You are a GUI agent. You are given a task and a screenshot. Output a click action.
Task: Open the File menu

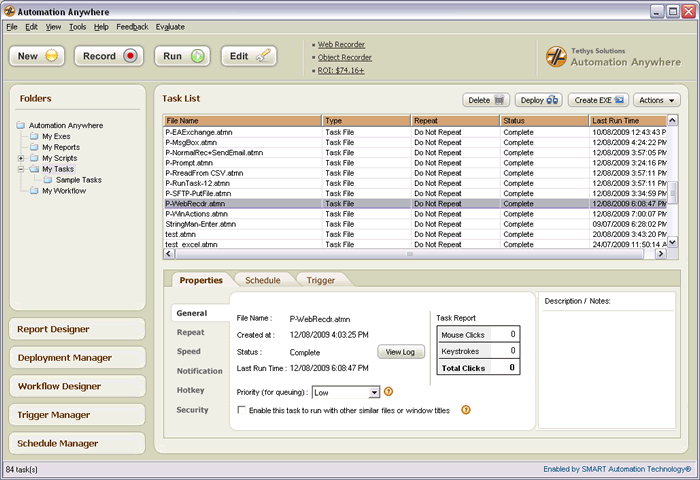click(x=12, y=27)
